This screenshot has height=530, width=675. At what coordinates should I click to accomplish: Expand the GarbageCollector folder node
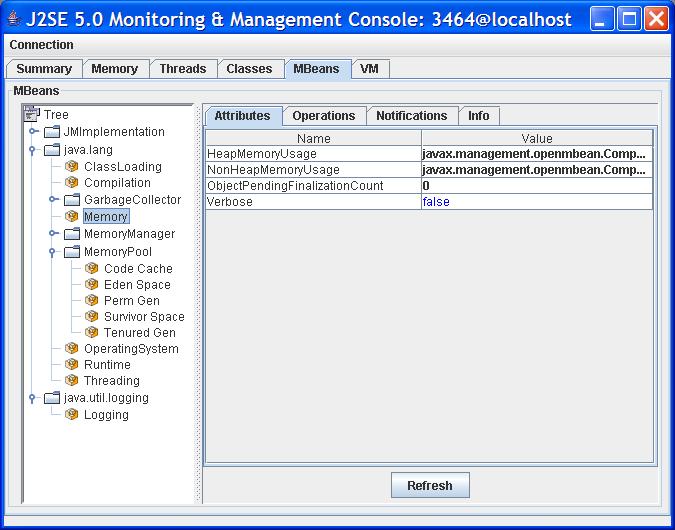click(x=53, y=200)
